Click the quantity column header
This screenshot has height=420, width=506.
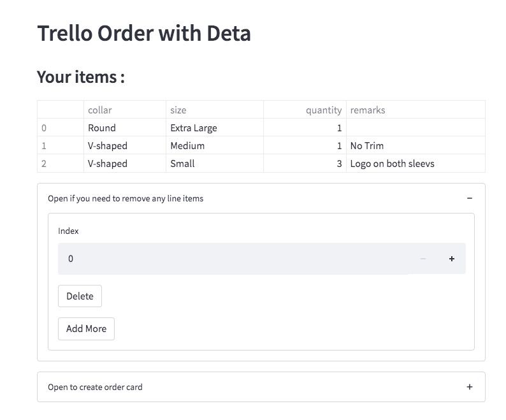[323, 110]
